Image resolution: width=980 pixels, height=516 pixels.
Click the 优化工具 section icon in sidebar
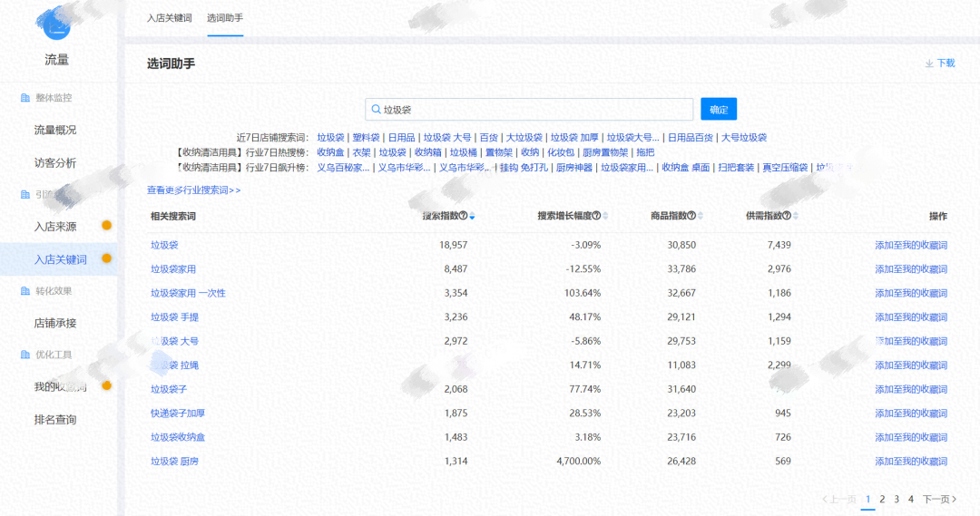25,355
